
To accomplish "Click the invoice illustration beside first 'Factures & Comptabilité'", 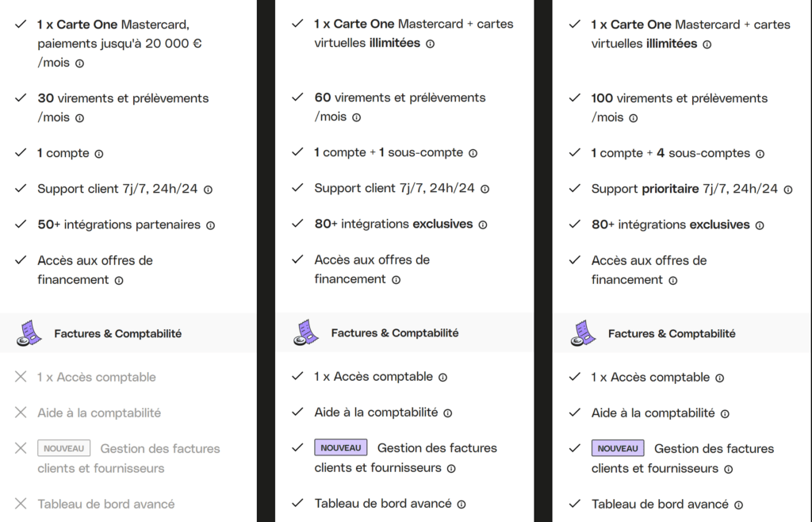I will [29, 333].
